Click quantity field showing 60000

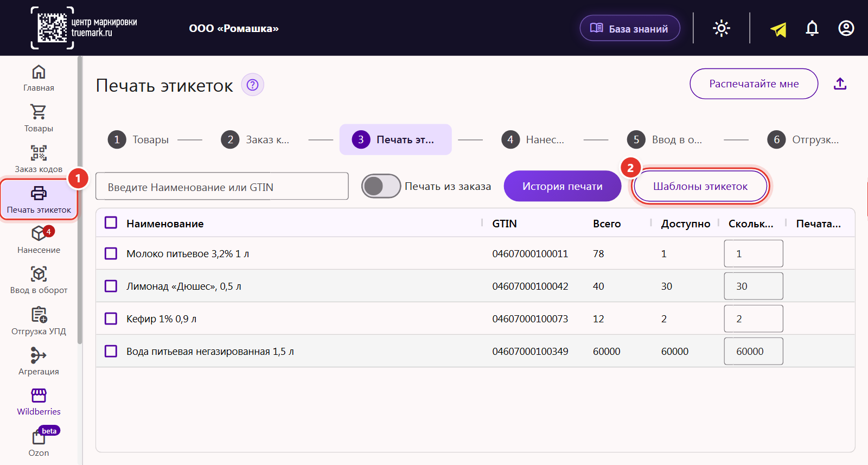point(754,351)
